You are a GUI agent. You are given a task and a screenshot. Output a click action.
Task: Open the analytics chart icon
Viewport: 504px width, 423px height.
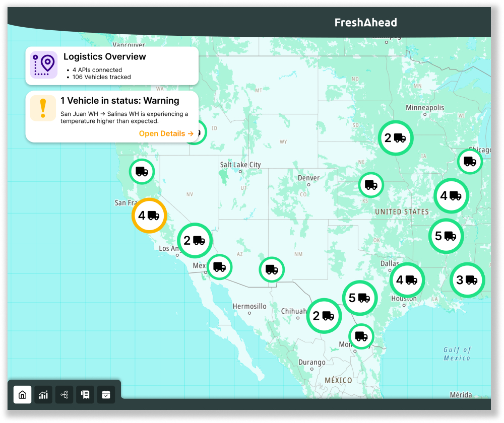43,395
